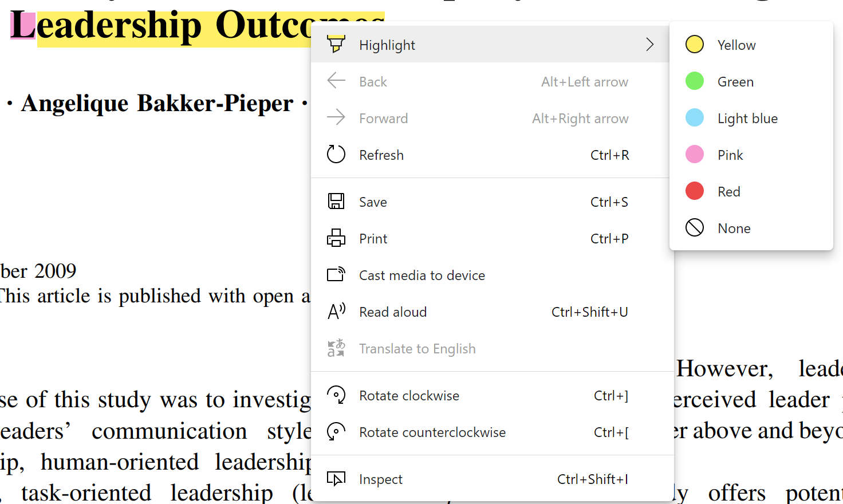This screenshot has height=504, width=843.
Task: Click the Translate to English icon
Action: click(336, 348)
